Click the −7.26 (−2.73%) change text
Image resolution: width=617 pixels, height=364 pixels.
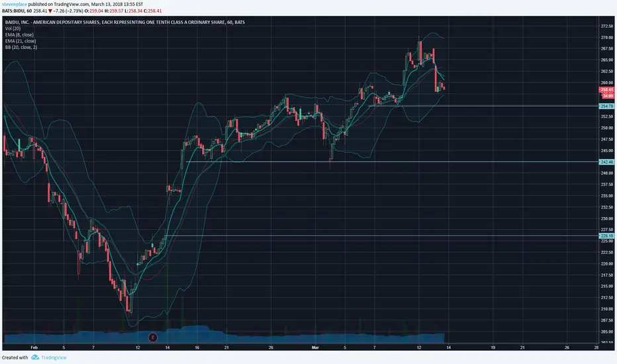[68, 11]
